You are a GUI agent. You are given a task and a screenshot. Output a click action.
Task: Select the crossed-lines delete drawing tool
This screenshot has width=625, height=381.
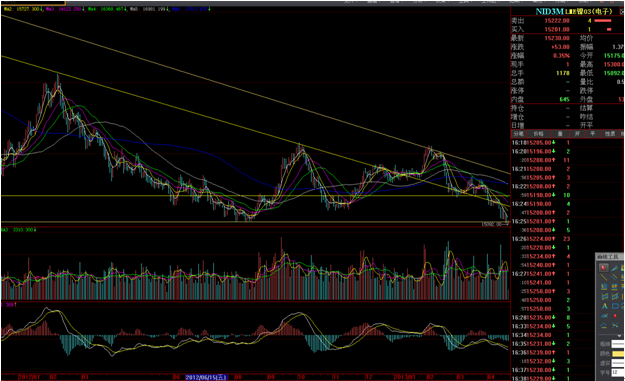coord(615,325)
